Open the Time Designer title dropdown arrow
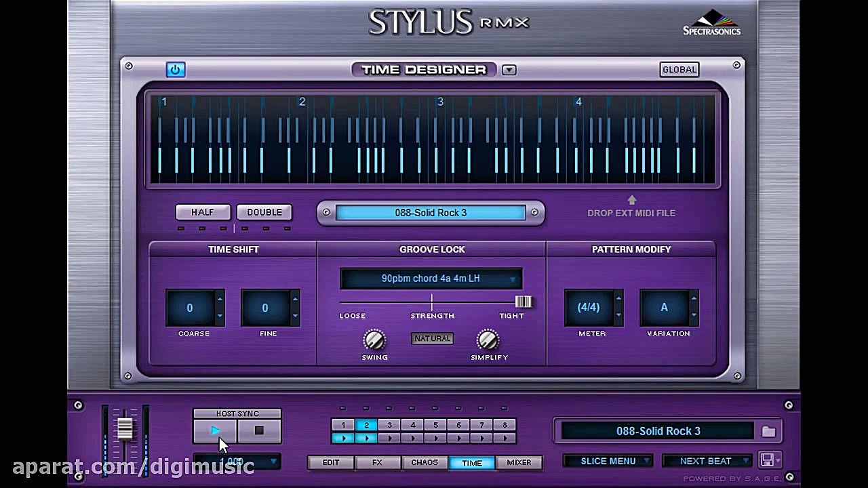The height and width of the screenshot is (488, 868). click(509, 70)
